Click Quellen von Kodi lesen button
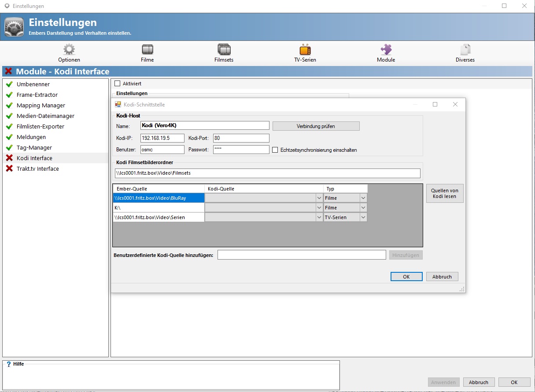Image resolution: width=535 pixels, height=392 pixels. pyautogui.click(x=445, y=194)
